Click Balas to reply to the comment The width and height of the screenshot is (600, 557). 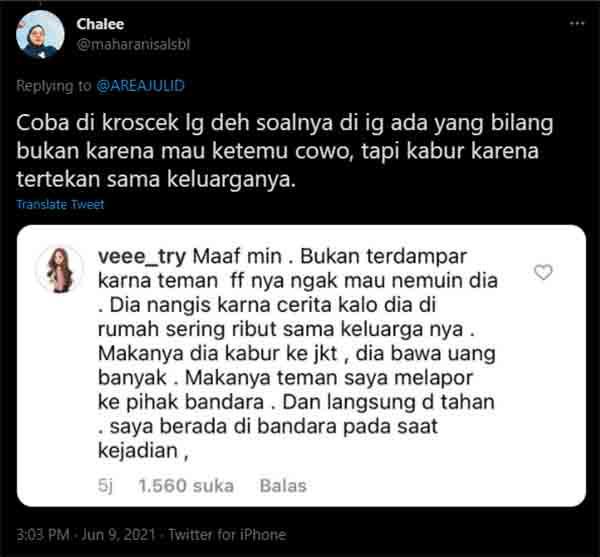(x=283, y=486)
